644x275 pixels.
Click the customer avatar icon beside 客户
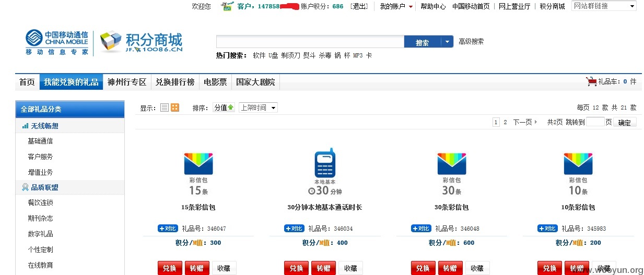[227, 6]
